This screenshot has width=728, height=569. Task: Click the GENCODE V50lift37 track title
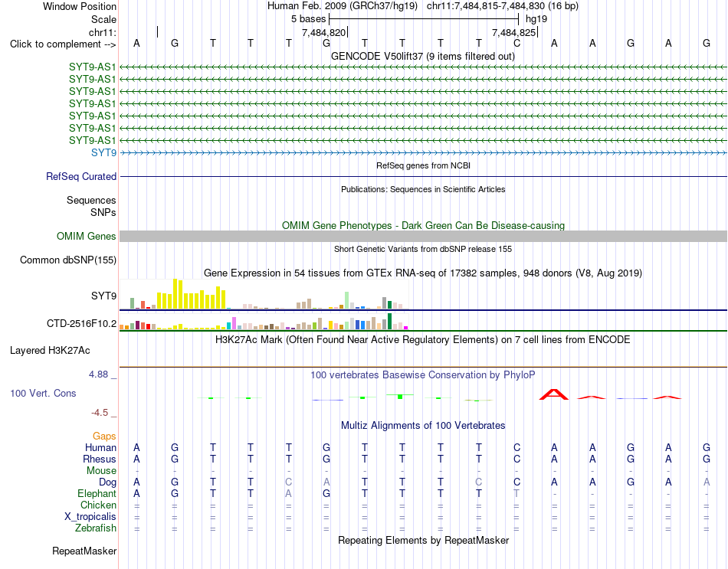[x=423, y=56]
